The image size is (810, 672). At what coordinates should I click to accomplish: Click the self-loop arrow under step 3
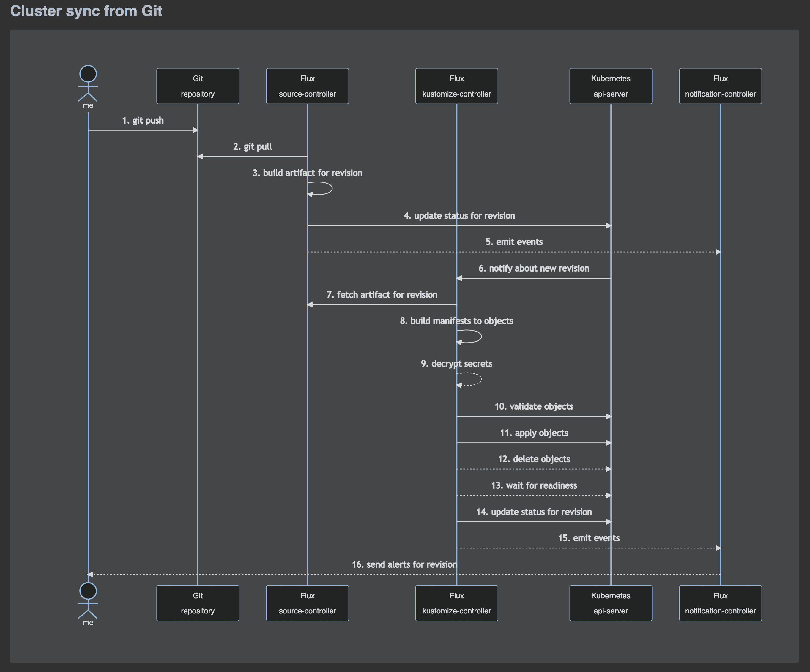[320, 189]
